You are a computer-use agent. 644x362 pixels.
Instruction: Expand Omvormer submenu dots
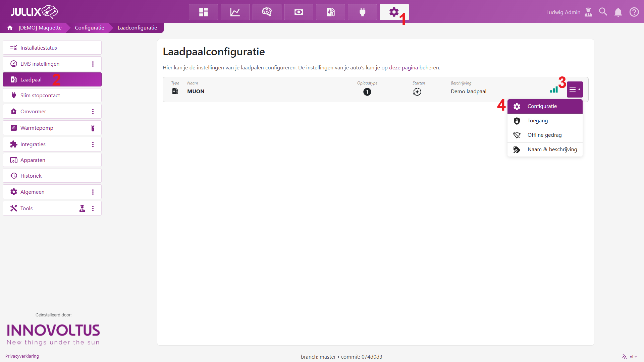pyautogui.click(x=93, y=112)
